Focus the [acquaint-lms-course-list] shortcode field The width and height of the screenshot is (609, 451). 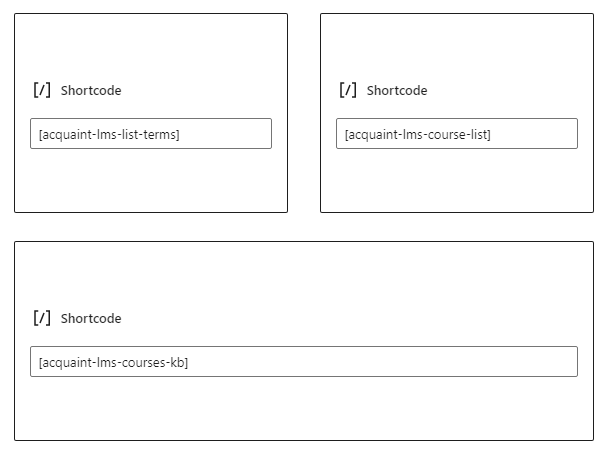pyautogui.click(x=457, y=134)
